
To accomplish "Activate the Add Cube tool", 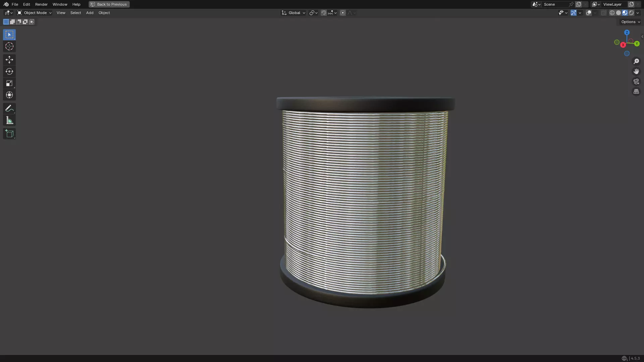I will click(x=9, y=134).
